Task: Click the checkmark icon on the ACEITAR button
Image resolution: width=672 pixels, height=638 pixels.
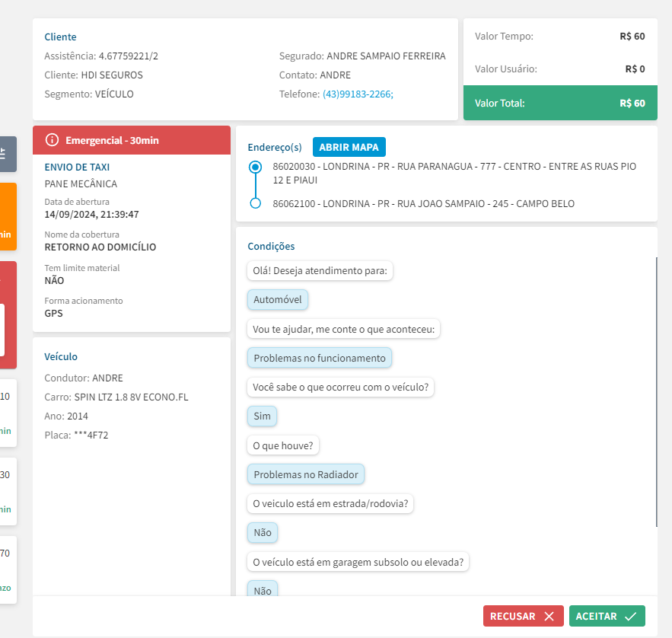Action: 630,617
